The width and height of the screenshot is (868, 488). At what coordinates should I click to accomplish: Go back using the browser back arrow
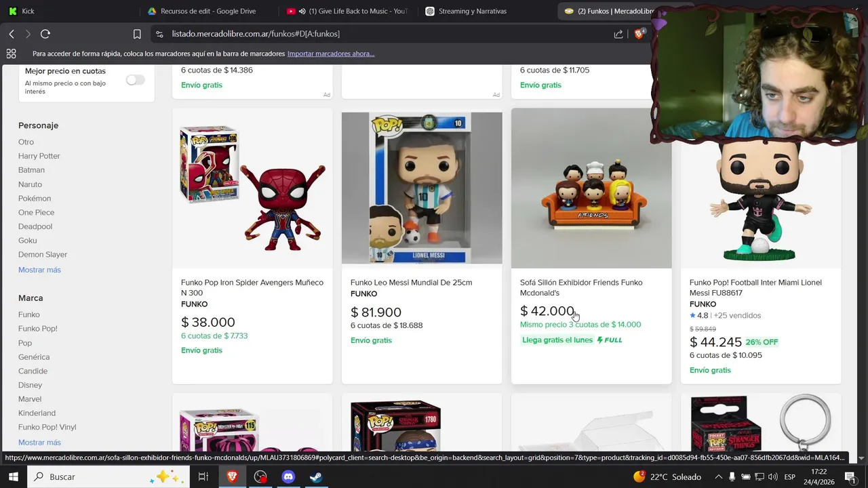(x=12, y=34)
